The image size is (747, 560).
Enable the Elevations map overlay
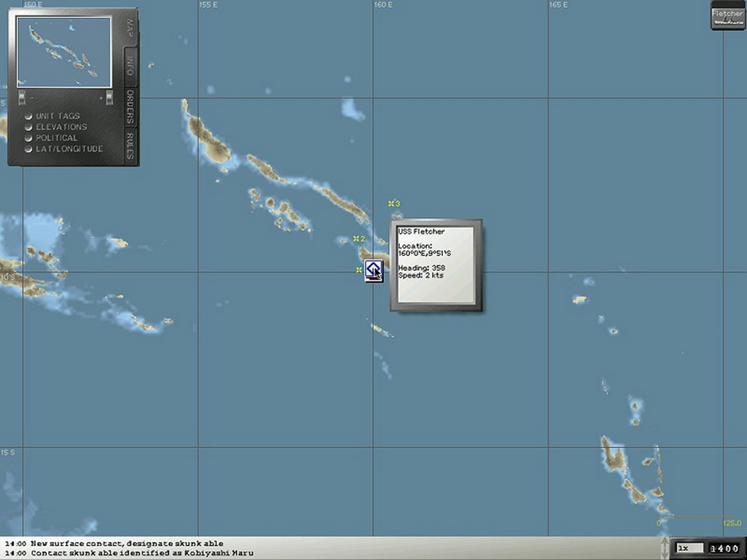click(28, 128)
